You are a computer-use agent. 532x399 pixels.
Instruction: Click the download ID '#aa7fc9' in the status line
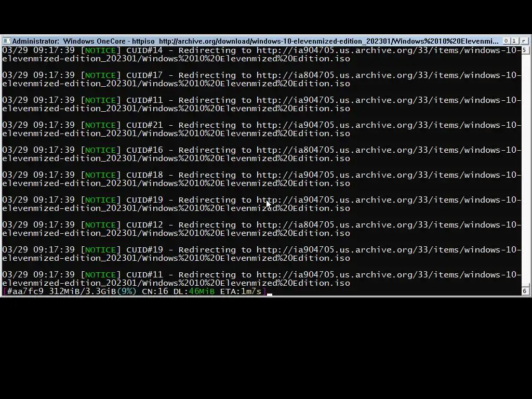25,291
